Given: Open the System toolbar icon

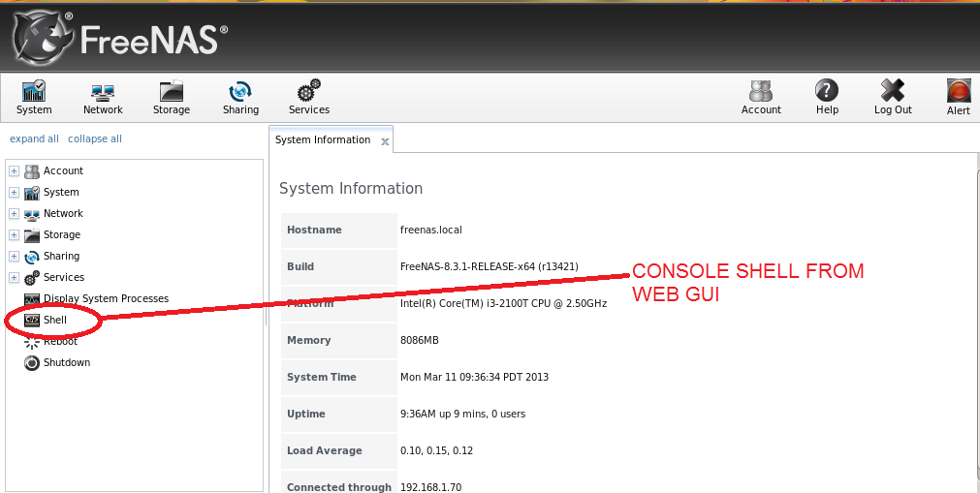Looking at the screenshot, I should point(34,91).
